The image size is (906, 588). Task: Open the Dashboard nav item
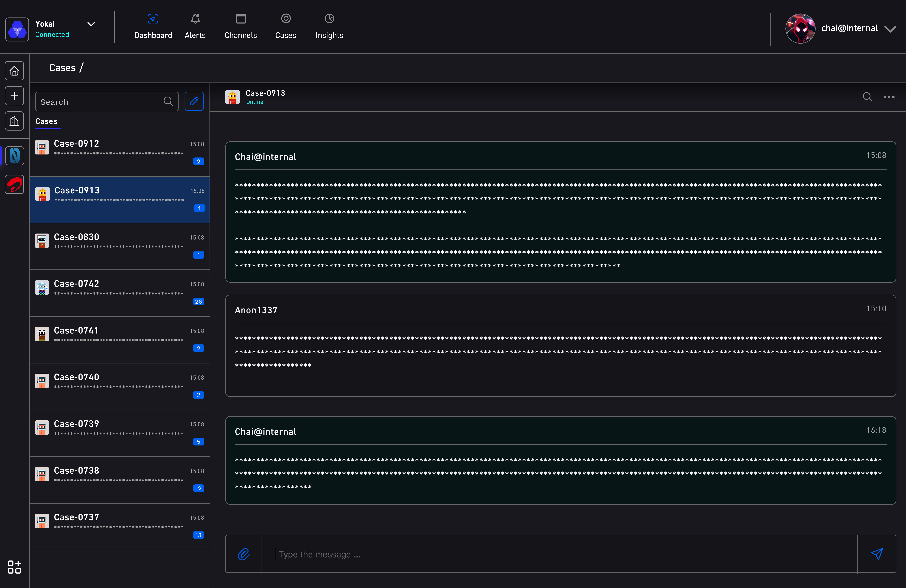153,27
